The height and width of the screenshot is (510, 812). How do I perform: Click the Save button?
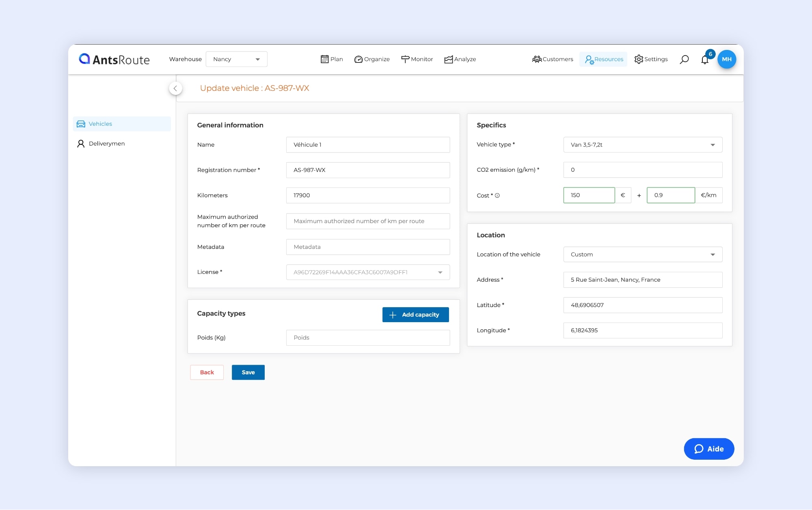click(248, 372)
